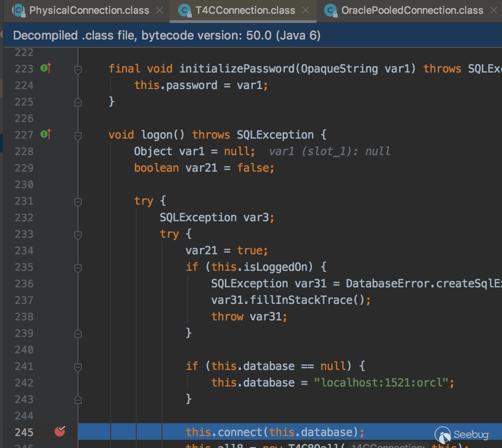Click implements gutter icon beside logon method
This screenshot has width=502, height=448.
tap(45, 134)
